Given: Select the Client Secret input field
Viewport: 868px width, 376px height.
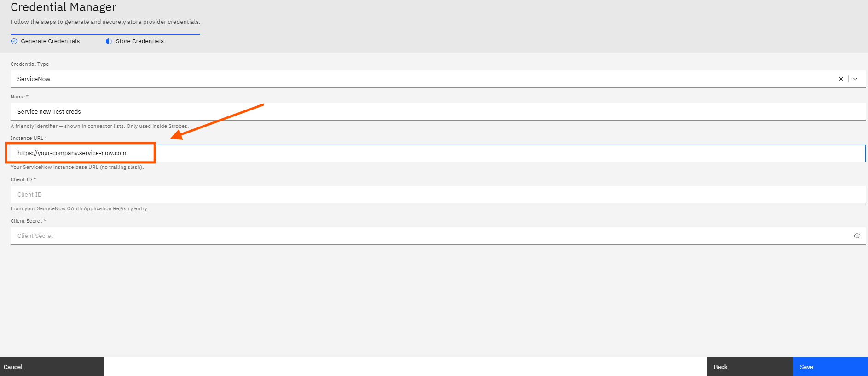Looking at the screenshot, I should click(430, 236).
